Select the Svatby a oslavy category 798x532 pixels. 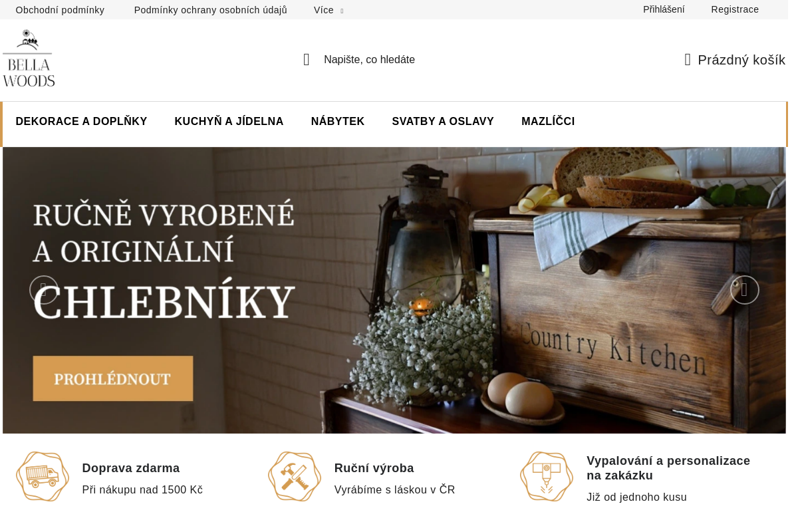coord(443,122)
